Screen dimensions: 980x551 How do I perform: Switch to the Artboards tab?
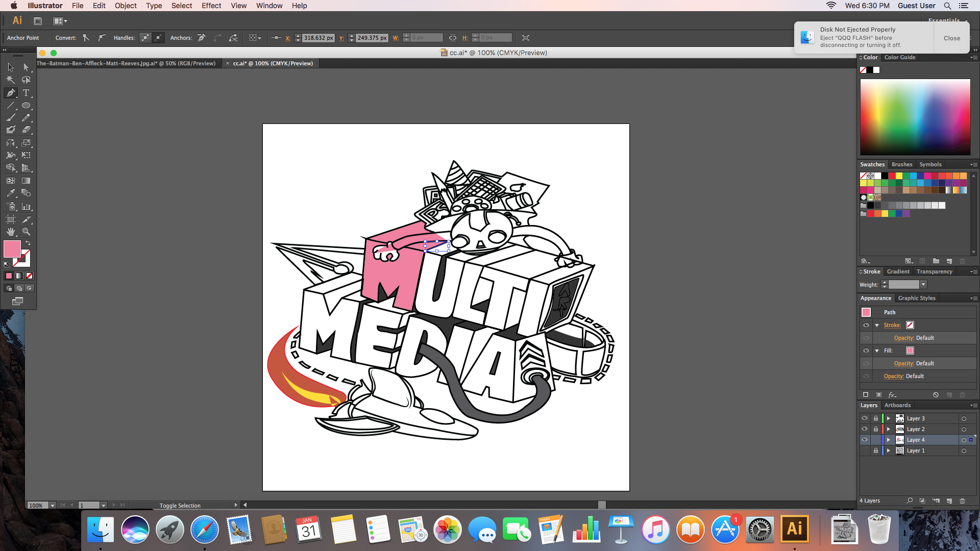(897, 405)
